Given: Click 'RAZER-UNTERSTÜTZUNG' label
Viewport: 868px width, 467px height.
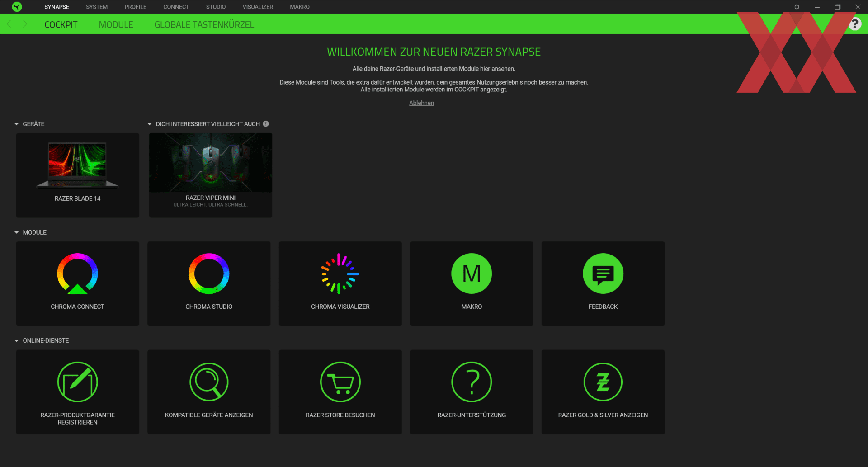Looking at the screenshot, I should pos(472,415).
